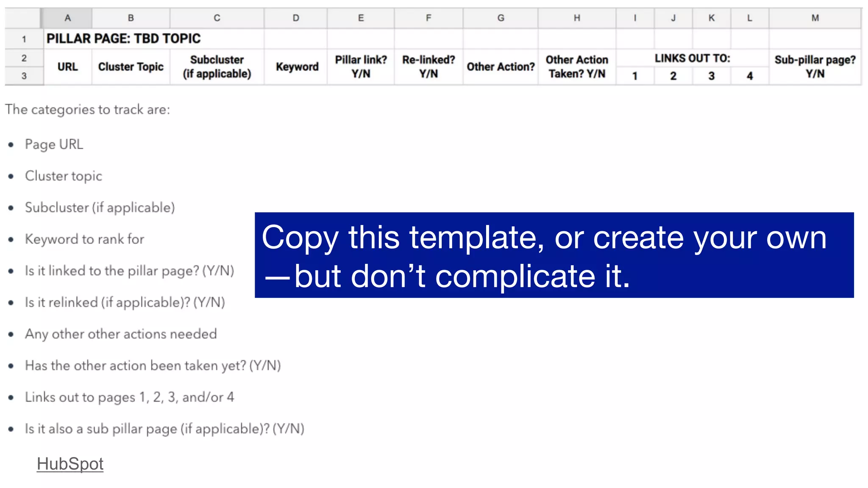Viewport: 868px width, 488px height.
Task: Select row 2 header
Action: (24, 58)
